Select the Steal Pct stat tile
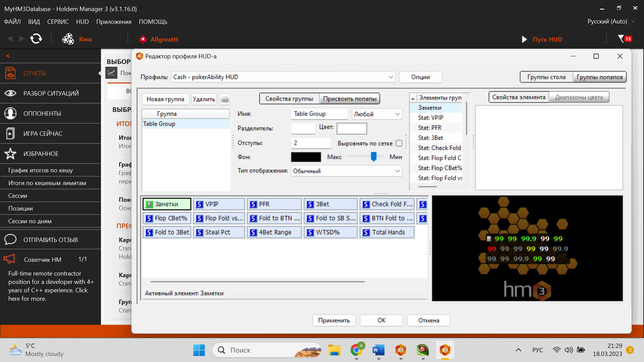 (219, 232)
